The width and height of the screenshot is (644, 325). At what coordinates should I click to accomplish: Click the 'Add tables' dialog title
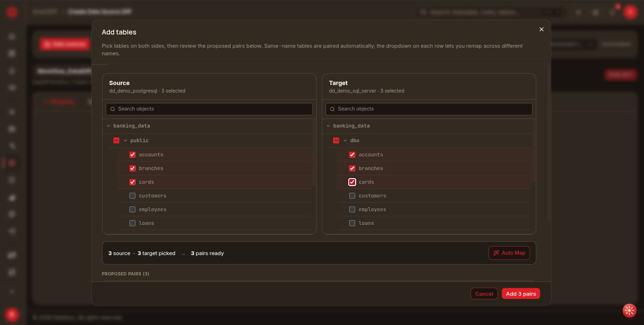[119, 32]
